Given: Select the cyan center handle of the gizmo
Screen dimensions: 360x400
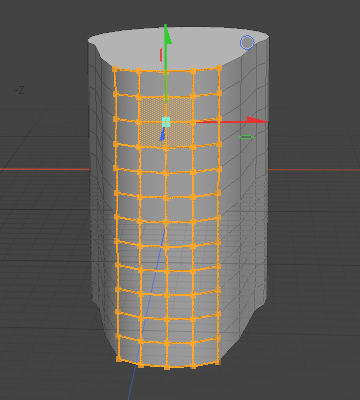Looking at the screenshot, I should (x=166, y=122).
